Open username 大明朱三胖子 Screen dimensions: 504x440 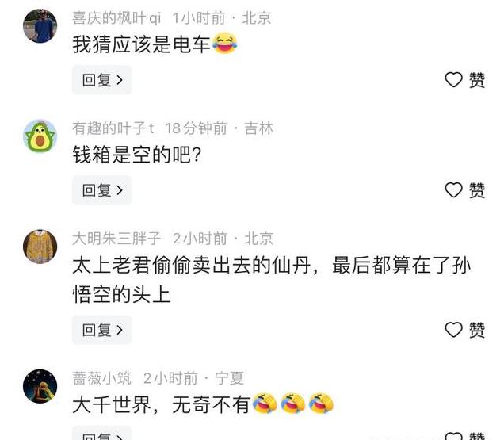[x=116, y=239]
